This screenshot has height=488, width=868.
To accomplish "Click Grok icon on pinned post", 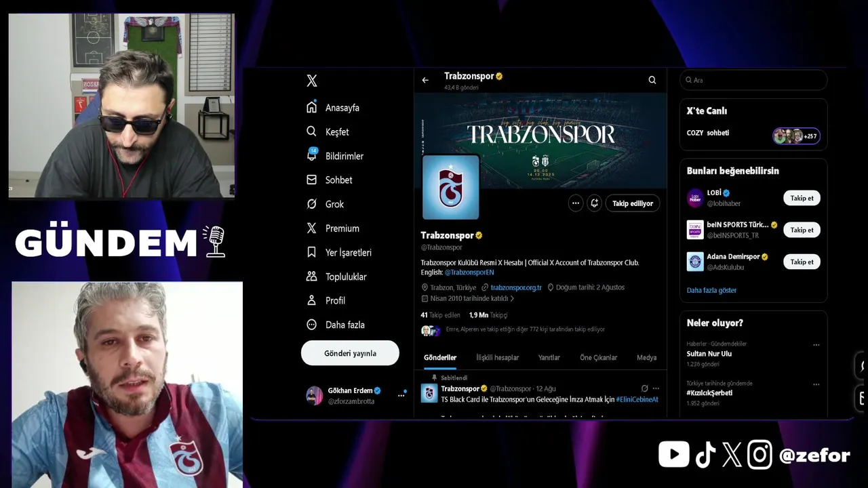I will pyautogui.click(x=644, y=388).
